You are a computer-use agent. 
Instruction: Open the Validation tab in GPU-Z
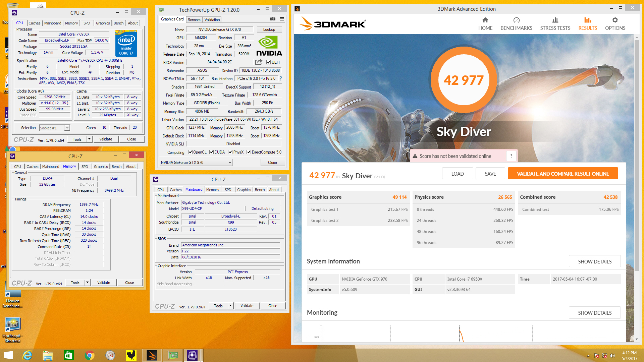pos(212,20)
